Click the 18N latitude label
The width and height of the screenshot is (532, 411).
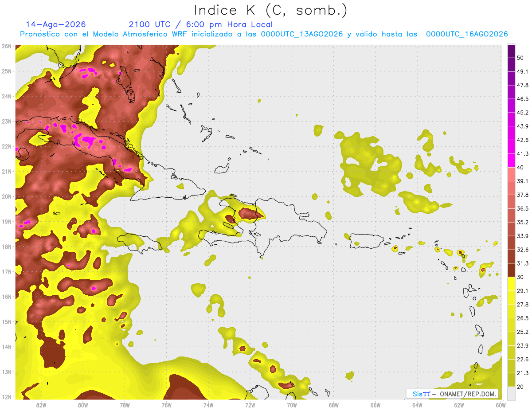coord(7,247)
